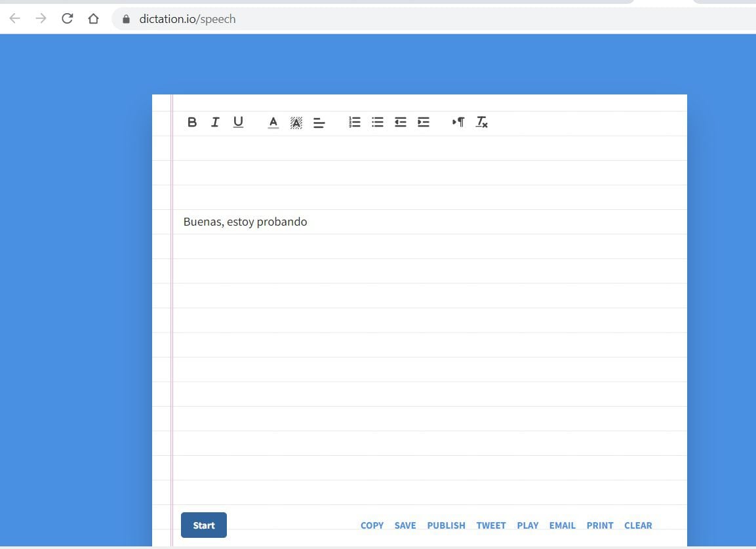This screenshot has height=549, width=756.
Task: Increase indent of the paragraph
Action: point(424,122)
